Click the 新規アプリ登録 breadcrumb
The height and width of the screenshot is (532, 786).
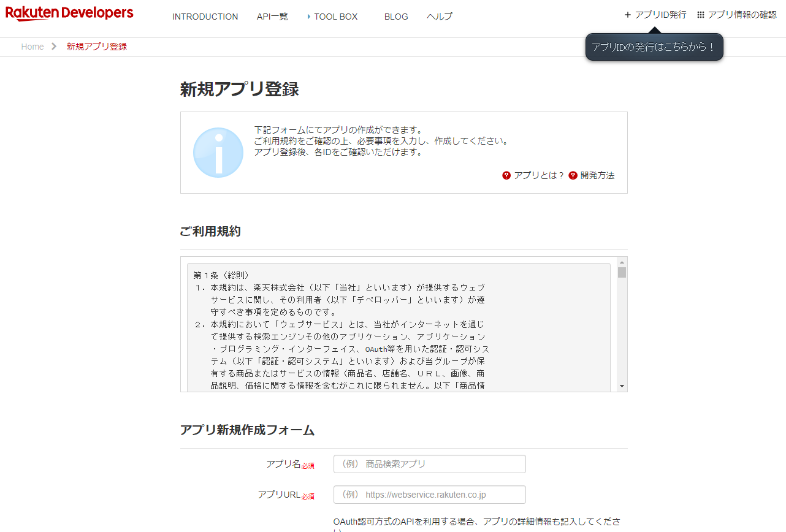(97, 47)
